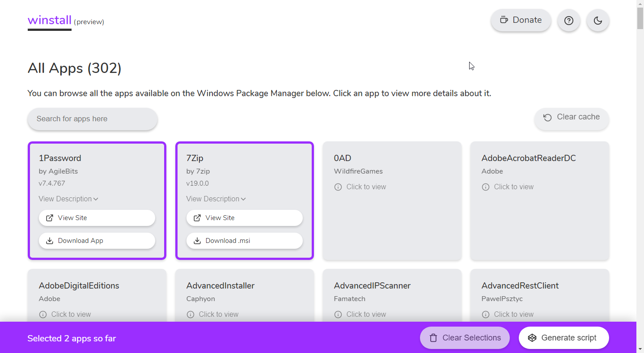Expand View Description under 1Password
This screenshot has height=353, width=644.
pyautogui.click(x=68, y=199)
